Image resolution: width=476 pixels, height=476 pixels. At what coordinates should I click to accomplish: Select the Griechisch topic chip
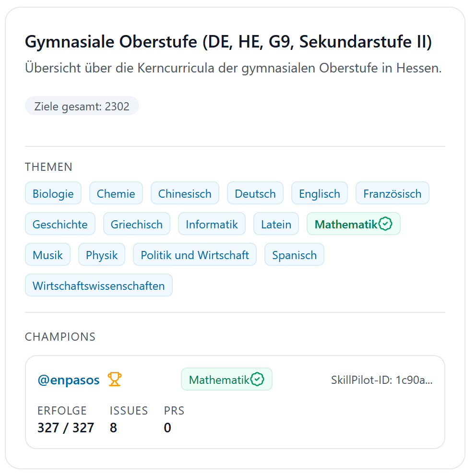point(136,224)
